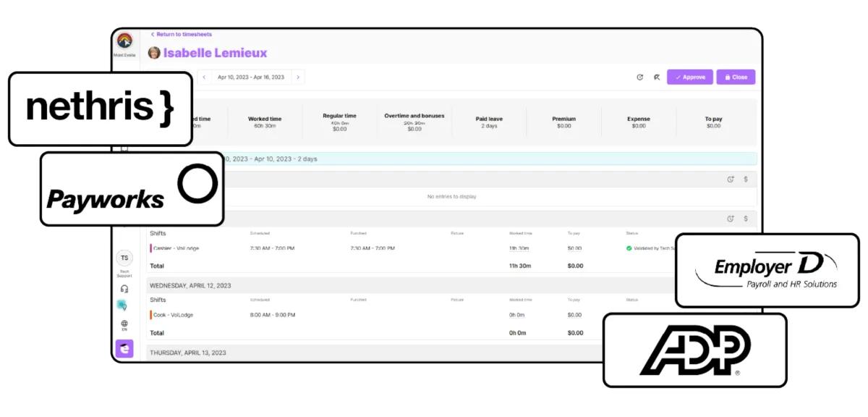Image resolution: width=868 pixels, height=417 pixels.
Task: Open Isabelle Lemieux's profile avatar
Action: point(154,53)
